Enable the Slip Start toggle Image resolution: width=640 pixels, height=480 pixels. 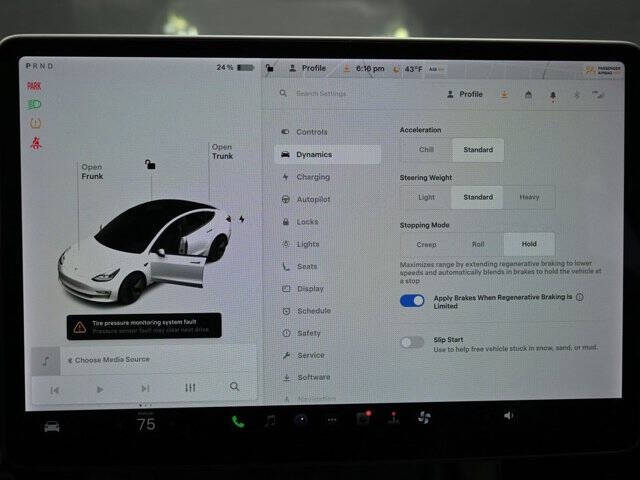coord(412,342)
